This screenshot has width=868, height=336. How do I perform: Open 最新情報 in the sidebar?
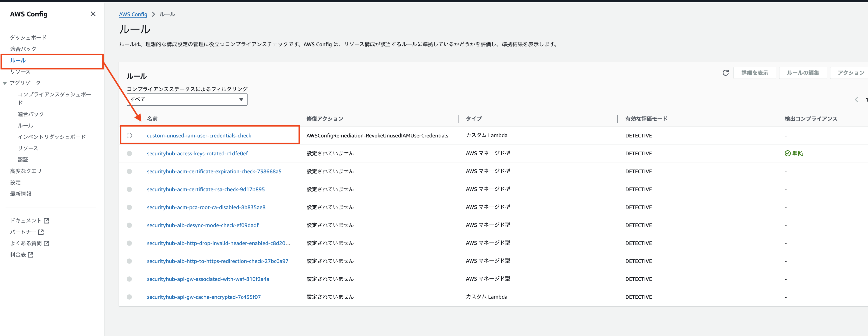coord(20,194)
